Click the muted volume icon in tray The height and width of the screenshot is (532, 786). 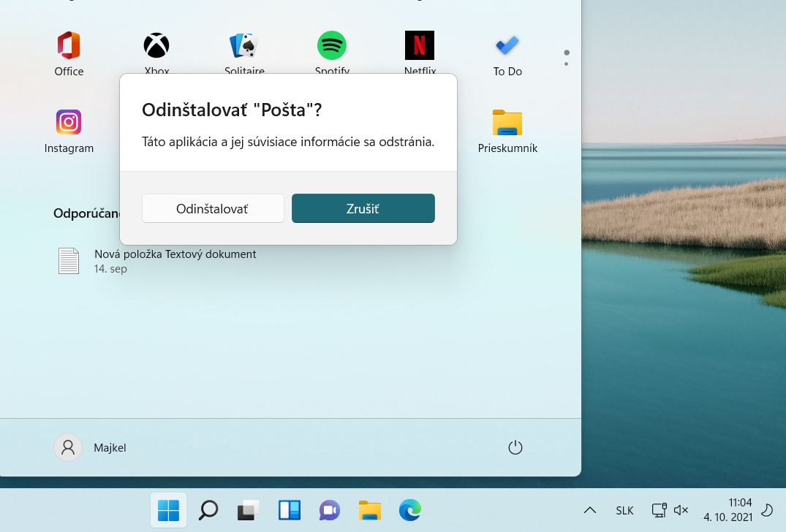[681, 510]
